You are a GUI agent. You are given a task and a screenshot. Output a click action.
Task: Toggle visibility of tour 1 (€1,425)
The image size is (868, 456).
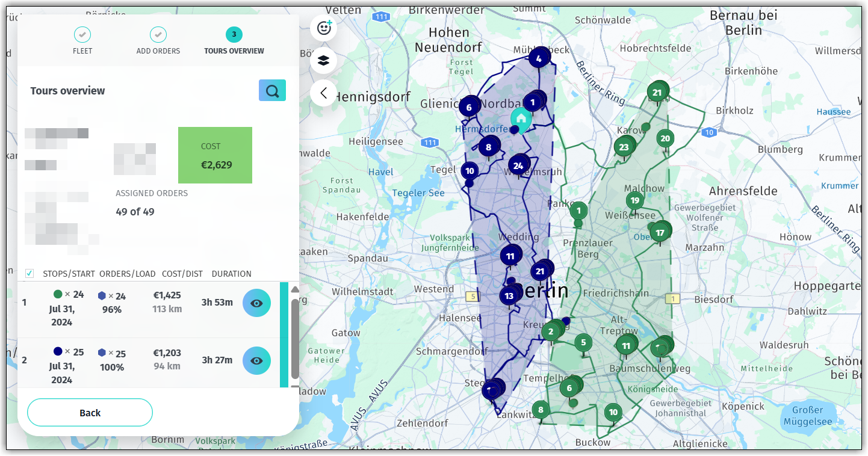click(x=256, y=303)
